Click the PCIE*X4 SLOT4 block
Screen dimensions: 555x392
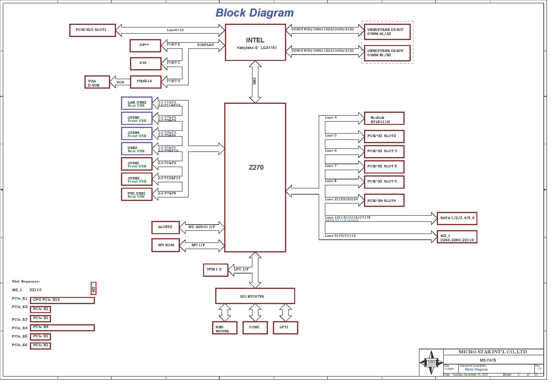tap(384, 200)
